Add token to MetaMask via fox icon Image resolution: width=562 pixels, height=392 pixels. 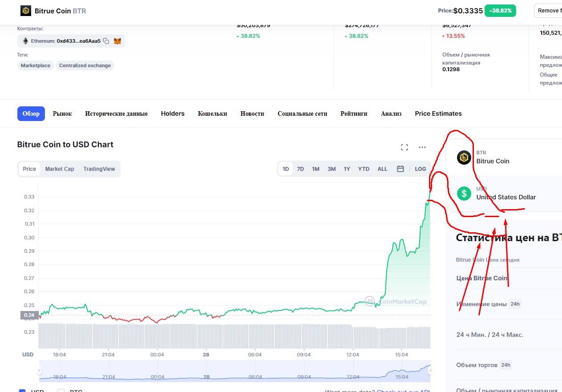click(117, 41)
